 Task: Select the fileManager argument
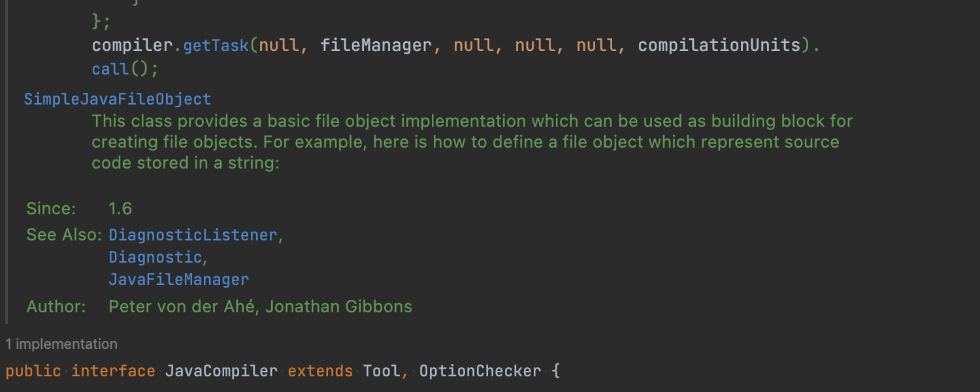click(376, 45)
